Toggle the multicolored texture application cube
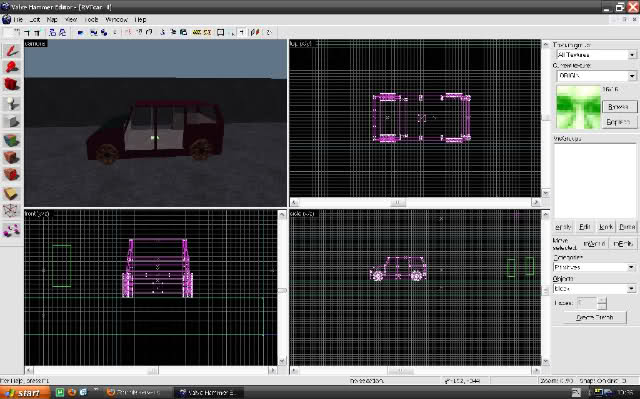640x399 pixels. click(x=11, y=141)
